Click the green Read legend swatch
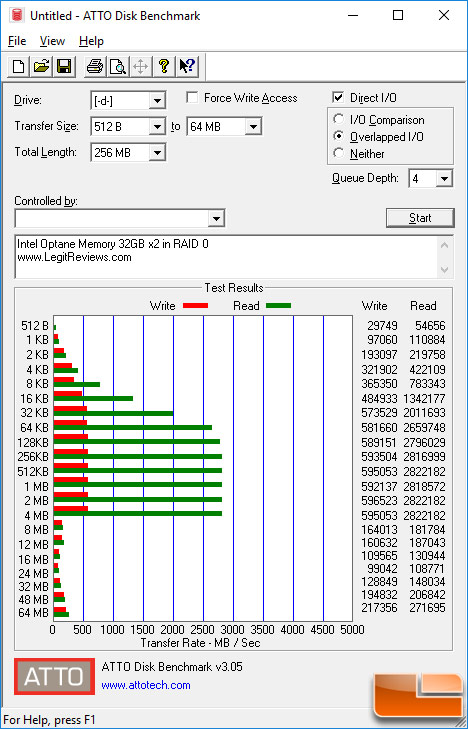Screen dimensions: 468x729 pyautogui.click(x=278, y=306)
